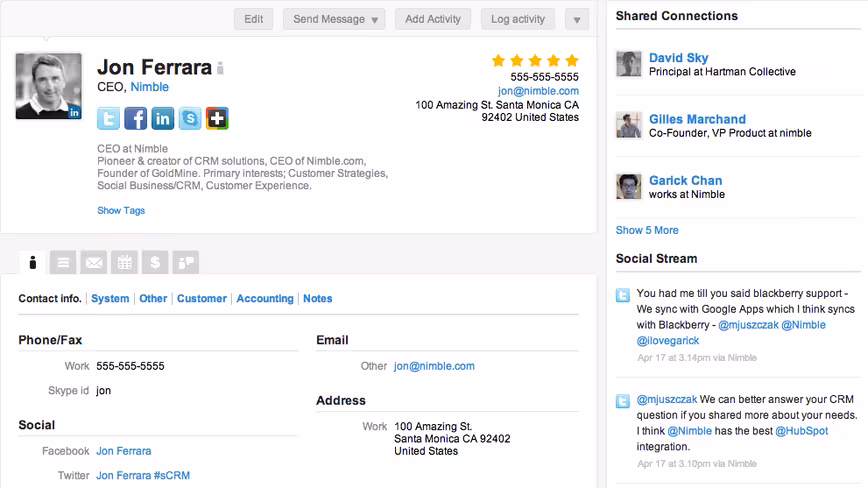Click the @mjuszczak mention in the blackberry tweet
Viewport: 868px width, 488px height.
click(x=748, y=325)
